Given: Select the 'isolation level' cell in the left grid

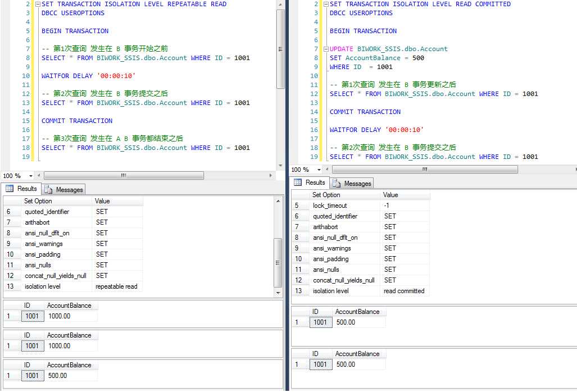Looking at the screenshot, I should click(56, 286).
